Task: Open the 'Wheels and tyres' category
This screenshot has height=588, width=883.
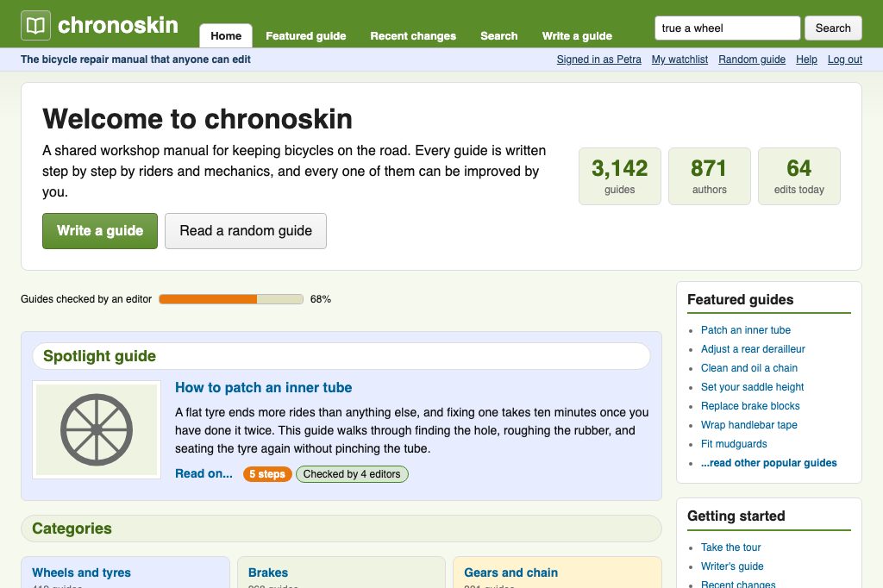Action: coord(81,572)
